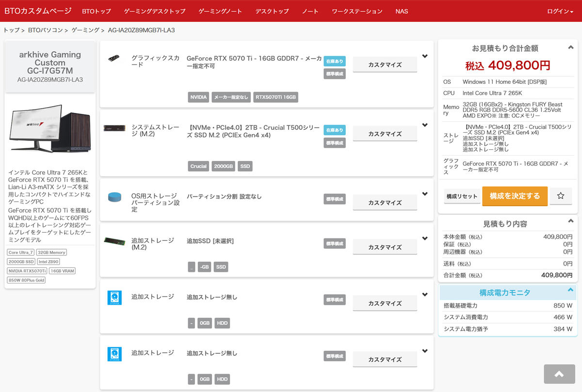582x392 pixels.
Task: Collapse the 構成電力モニタ panel
Action: coord(570,290)
